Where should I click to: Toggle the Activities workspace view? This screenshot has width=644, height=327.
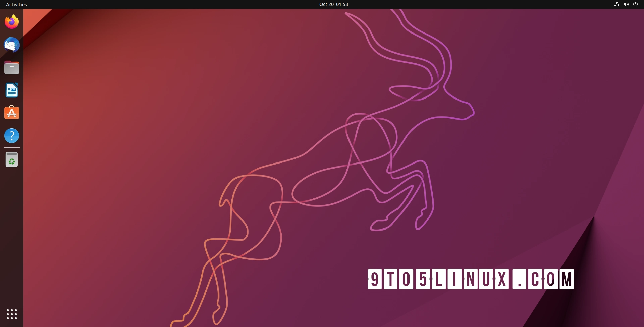[x=16, y=4]
